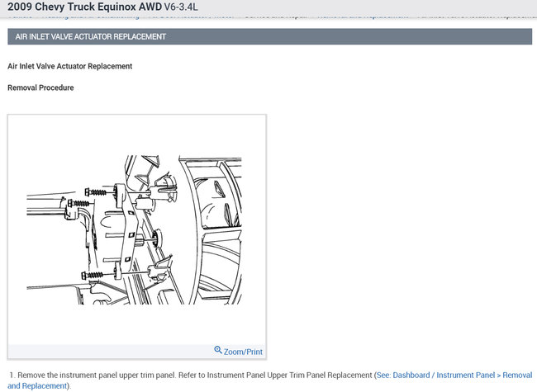The width and height of the screenshot is (537, 392).
Task: Open the Dashboard / Instrument Panel removal link
Action: 454,375
